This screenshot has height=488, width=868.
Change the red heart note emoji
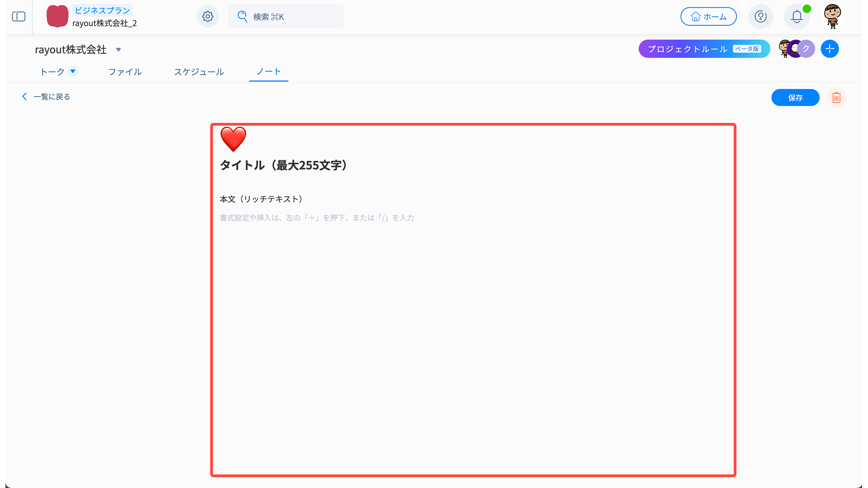click(x=233, y=139)
